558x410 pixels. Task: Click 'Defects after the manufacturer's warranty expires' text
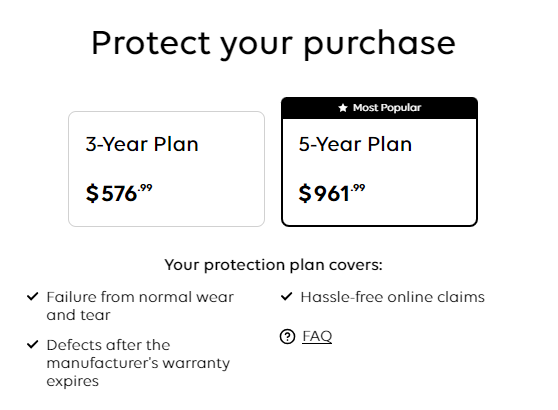pyautogui.click(x=138, y=363)
